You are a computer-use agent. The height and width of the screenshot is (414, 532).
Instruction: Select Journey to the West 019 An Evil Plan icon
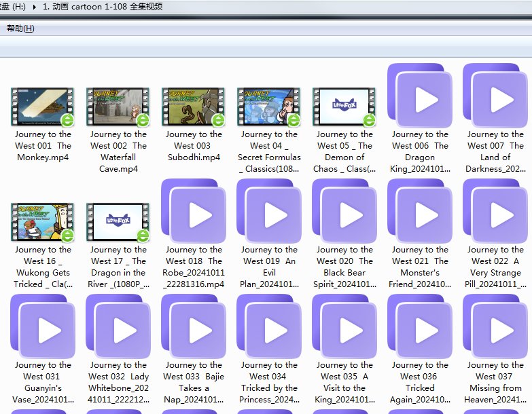click(x=269, y=211)
